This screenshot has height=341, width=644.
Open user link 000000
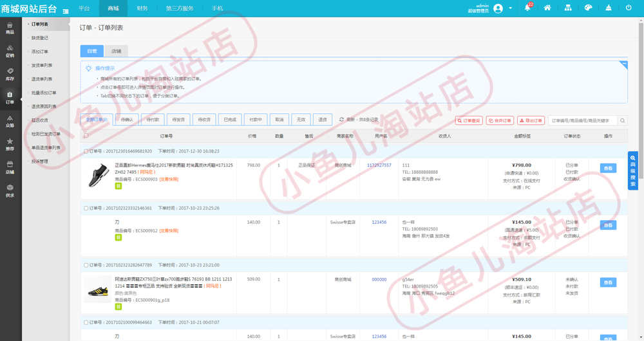pos(379,279)
